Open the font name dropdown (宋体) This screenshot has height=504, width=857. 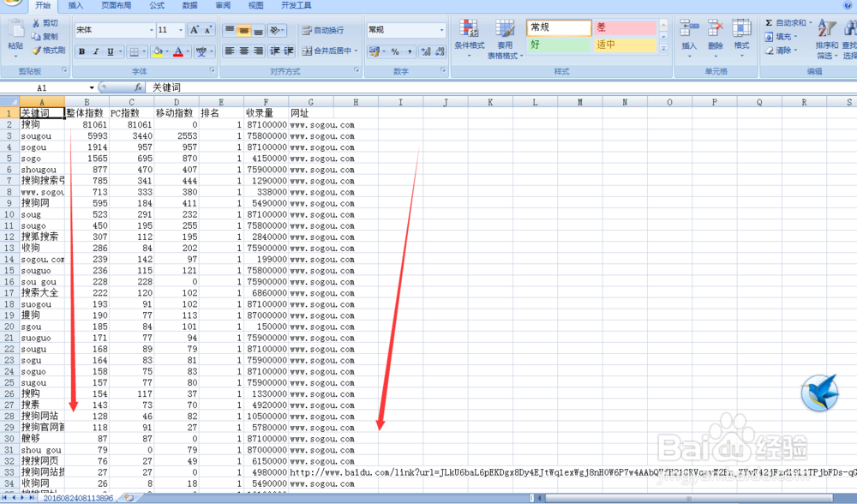coord(151,30)
